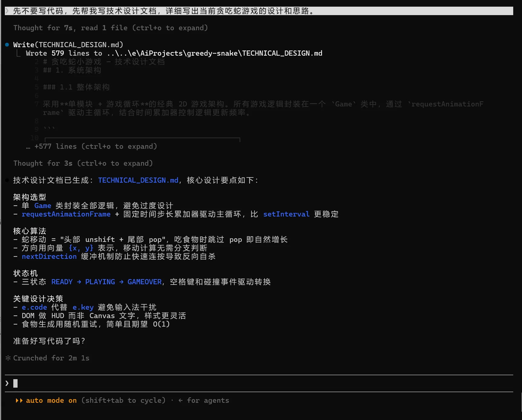
Task: Click the double-arrow icon before 'auto mode'
Action: 19,400
